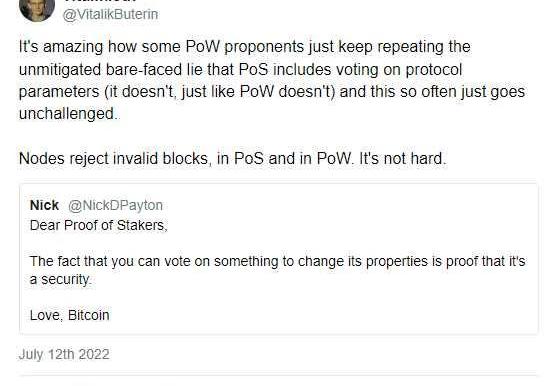This screenshot has width=557, height=386.
Task: Click the line beginning "unmitigated bare-faced lie"
Action: click(240, 70)
